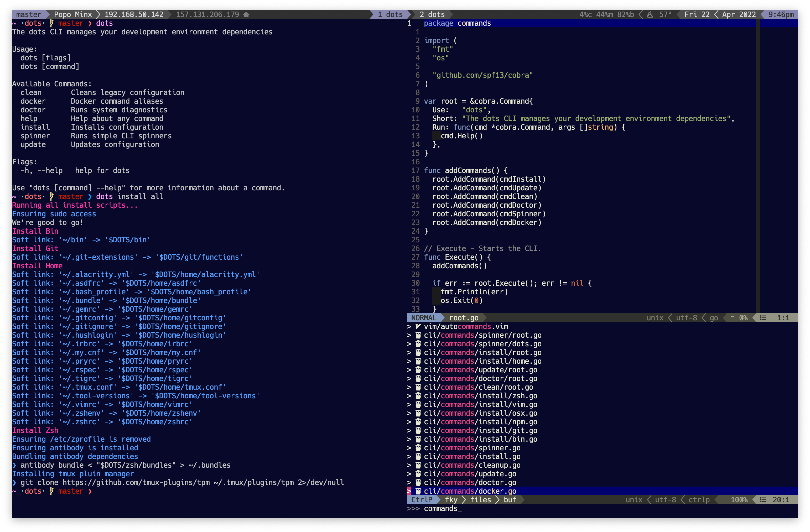Image resolution: width=810 pixels, height=532 pixels.
Task: Click the gopher icon for cli/commands/cleanup.go
Action: [x=418, y=465]
